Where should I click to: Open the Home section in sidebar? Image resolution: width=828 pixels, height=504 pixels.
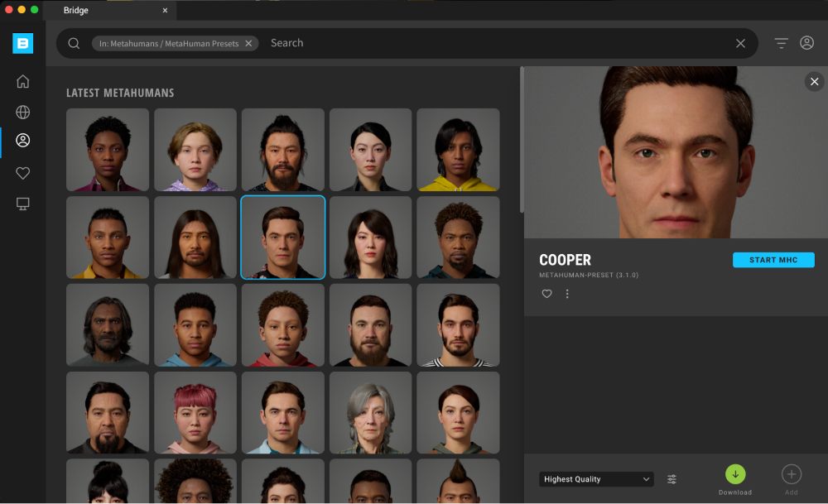pyautogui.click(x=23, y=81)
